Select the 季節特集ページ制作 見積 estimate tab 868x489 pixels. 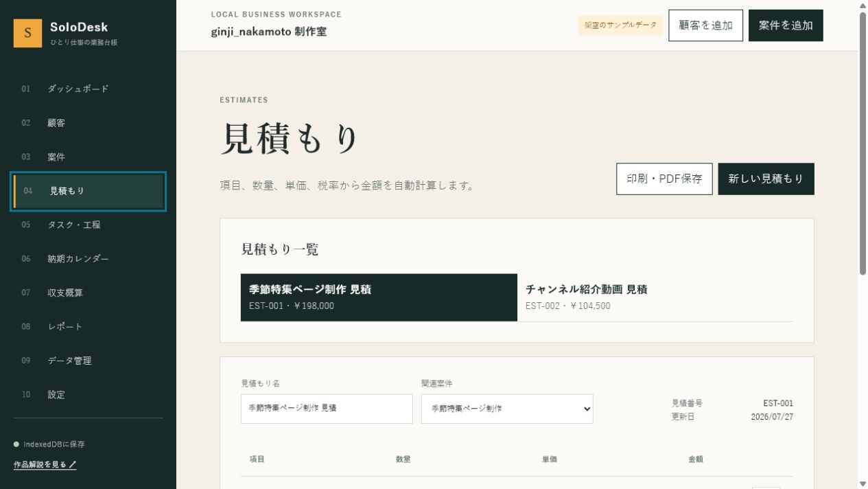pos(379,297)
